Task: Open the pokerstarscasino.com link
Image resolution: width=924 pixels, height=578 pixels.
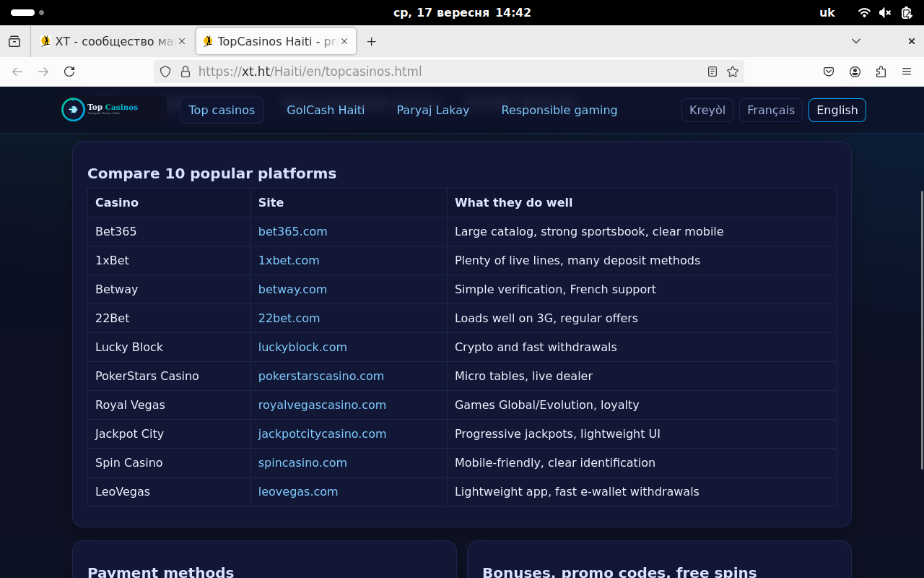Action: [321, 376]
